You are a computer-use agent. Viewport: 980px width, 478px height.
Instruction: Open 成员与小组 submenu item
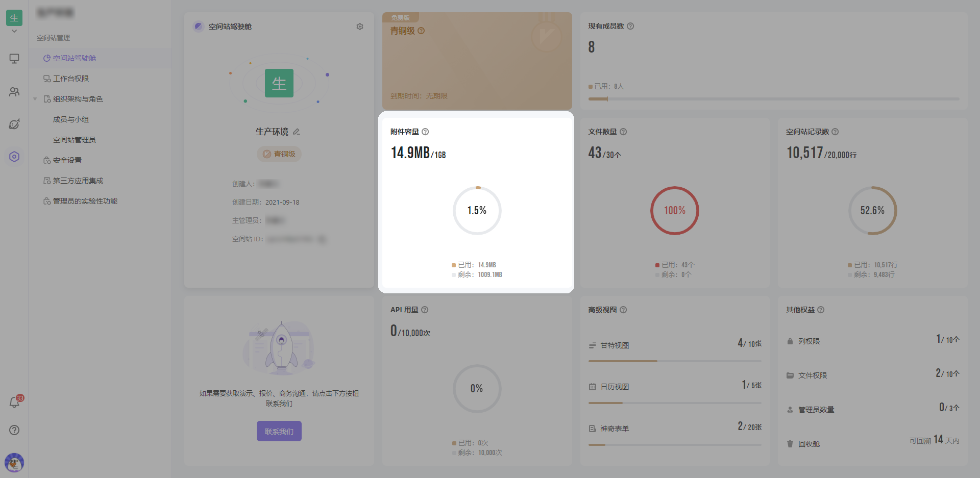pos(71,119)
